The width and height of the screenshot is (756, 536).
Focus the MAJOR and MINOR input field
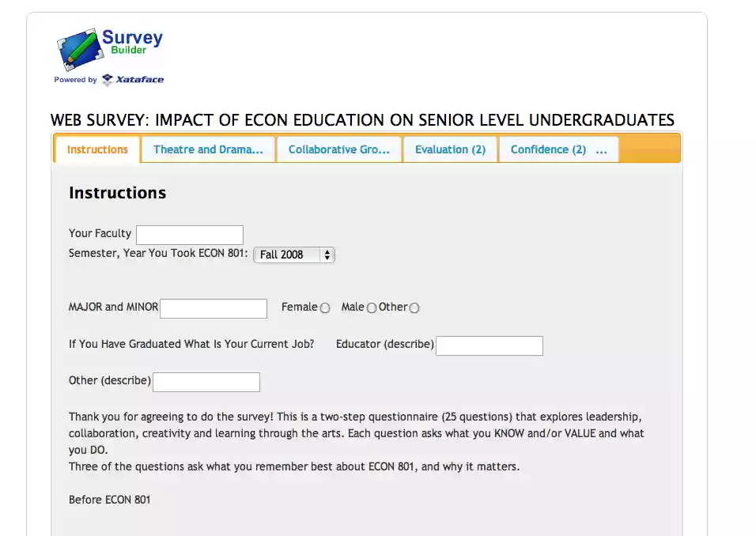pyautogui.click(x=214, y=308)
